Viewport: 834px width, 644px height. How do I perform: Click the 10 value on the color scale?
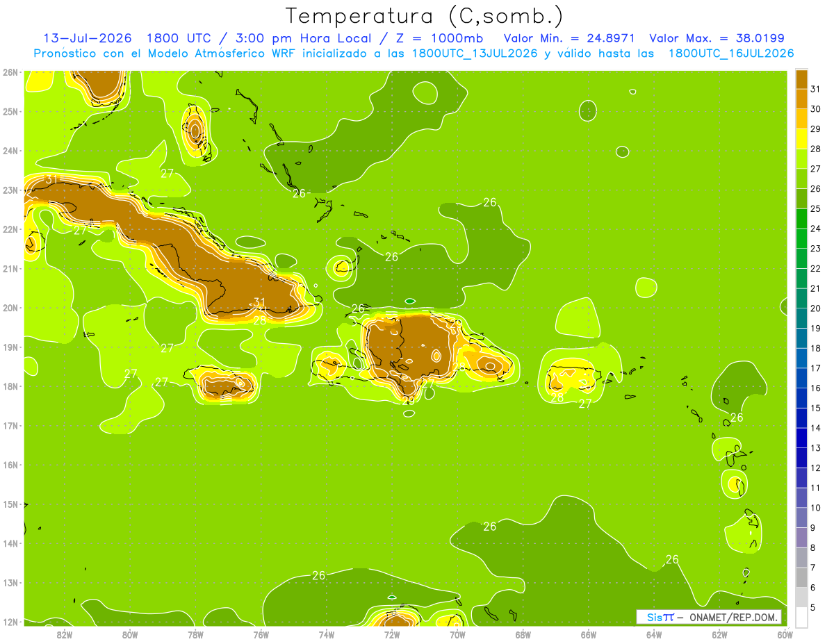[x=816, y=508]
